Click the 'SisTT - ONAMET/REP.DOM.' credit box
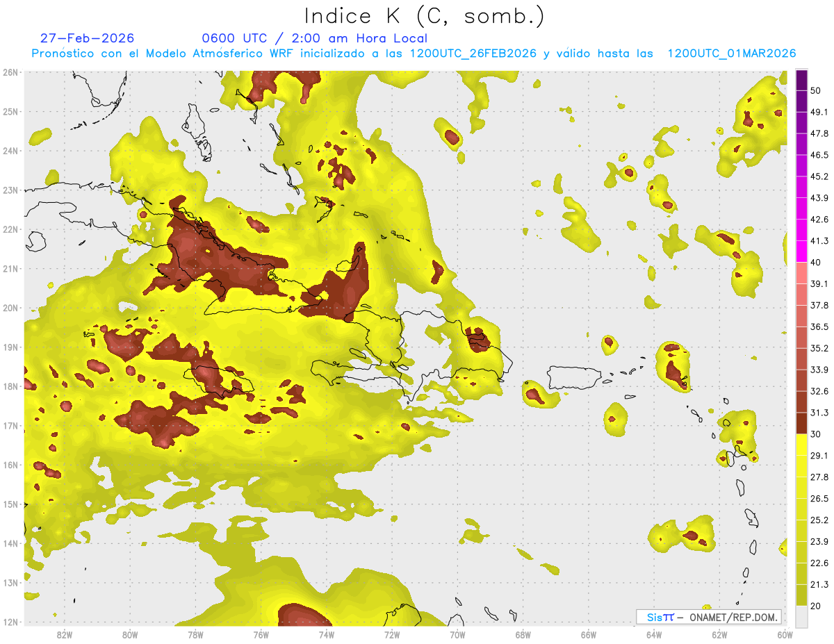This screenshot has width=834, height=644. 709,617
